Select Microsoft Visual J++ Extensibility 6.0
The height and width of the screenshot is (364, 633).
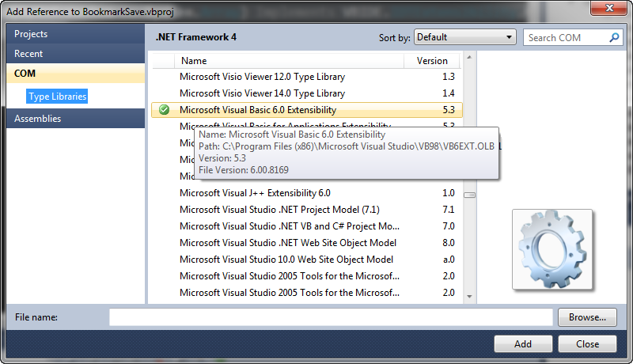click(x=307, y=193)
